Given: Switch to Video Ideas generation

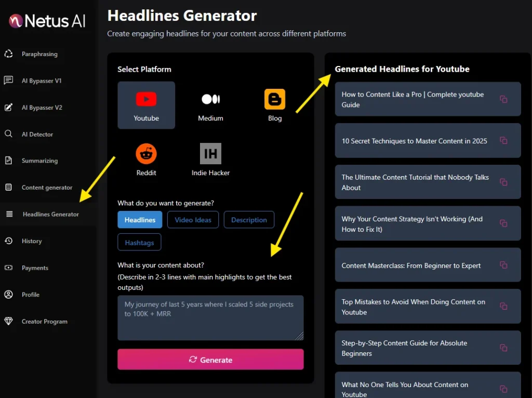Looking at the screenshot, I should (193, 219).
